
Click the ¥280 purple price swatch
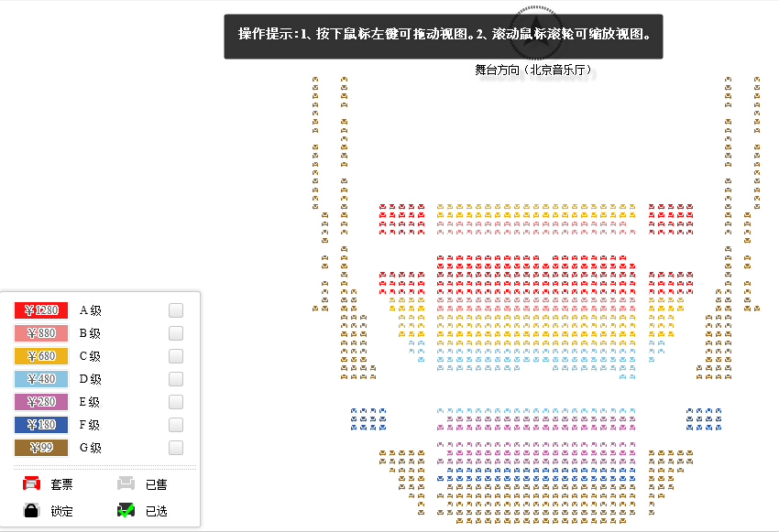point(41,401)
